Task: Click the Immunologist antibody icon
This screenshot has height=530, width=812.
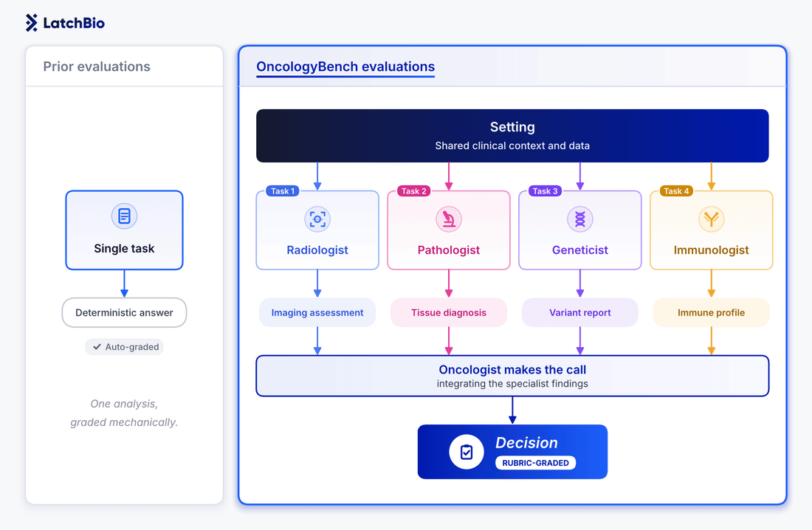Action: 711,219
